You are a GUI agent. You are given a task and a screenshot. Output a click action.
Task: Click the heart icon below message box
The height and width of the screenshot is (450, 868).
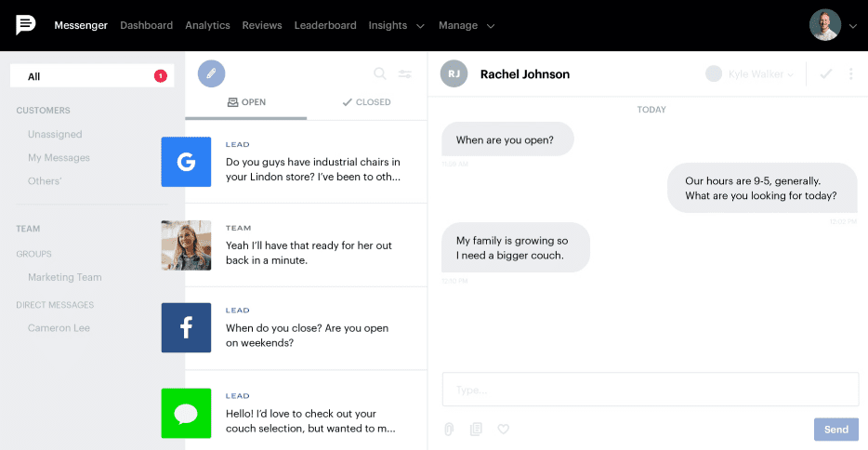point(503,429)
